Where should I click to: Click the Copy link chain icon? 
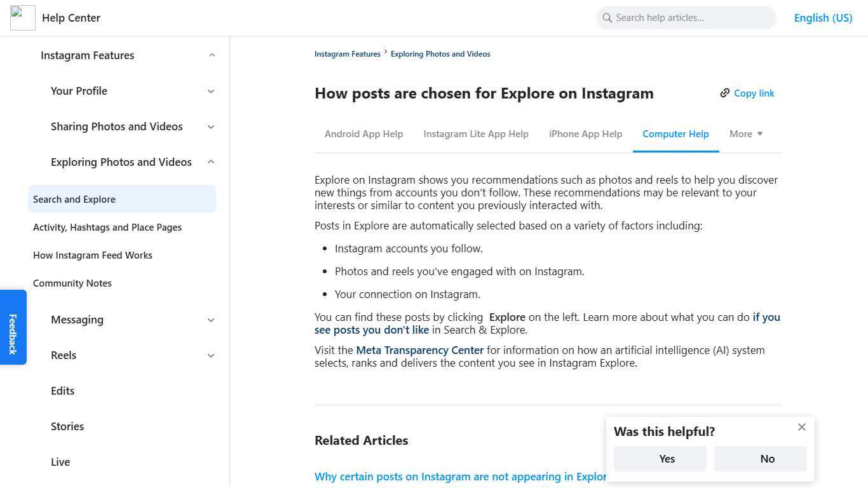click(724, 93)
